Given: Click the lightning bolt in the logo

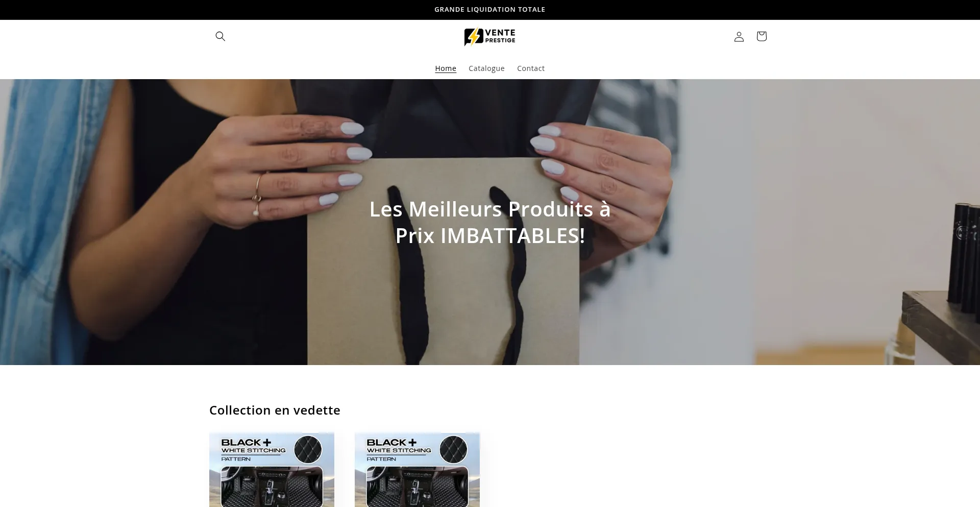Looking at the screenshot, I should pos(474,37).
